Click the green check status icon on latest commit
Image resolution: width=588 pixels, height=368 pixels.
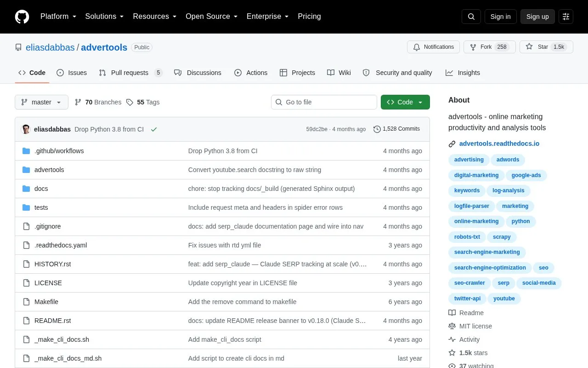pos(154,129)
